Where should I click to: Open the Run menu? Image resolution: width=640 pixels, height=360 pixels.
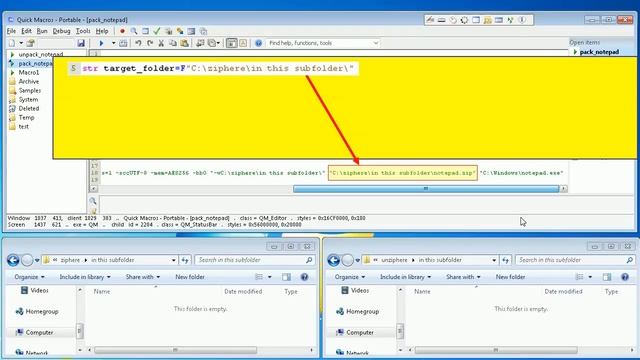[42, 31]
